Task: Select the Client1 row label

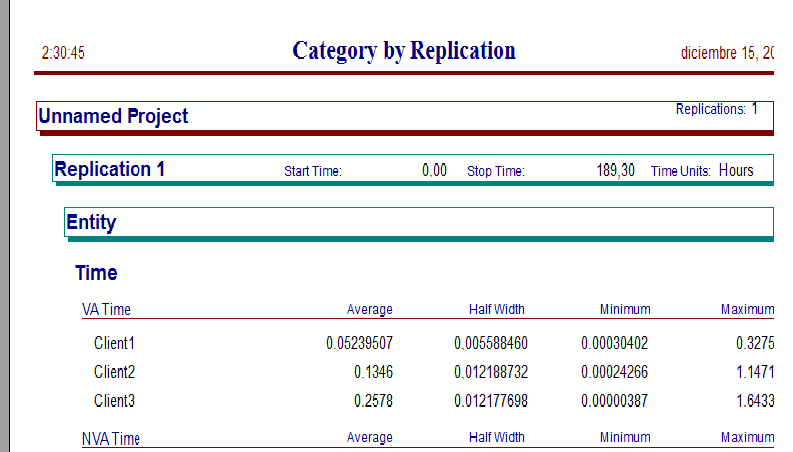Action: click(x=114, y=343)
